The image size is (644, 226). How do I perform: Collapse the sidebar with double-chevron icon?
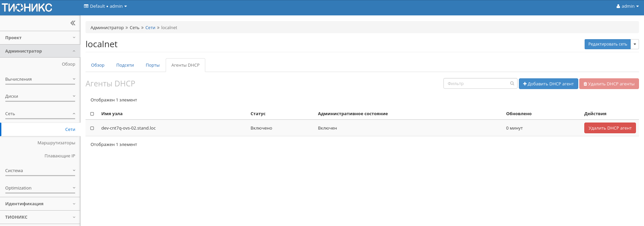tap(73, 23)
